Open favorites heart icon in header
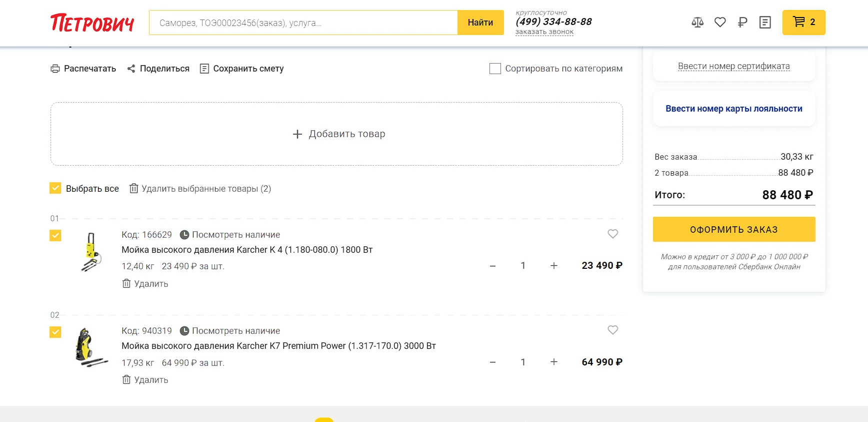 (x=720, y=22)
